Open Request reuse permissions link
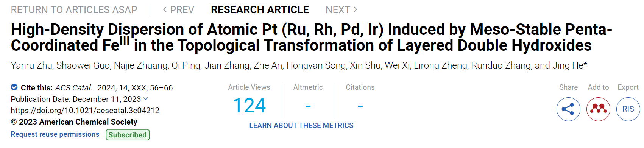This screenshot has width=644, height=148. 55,134
